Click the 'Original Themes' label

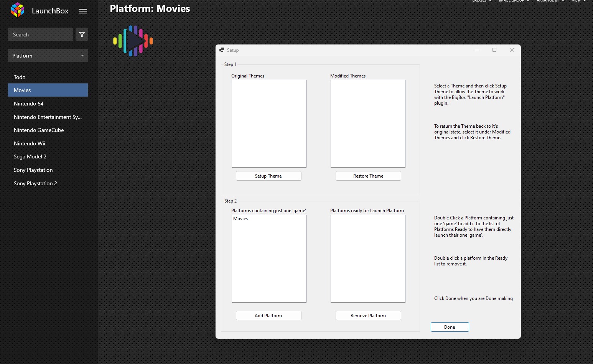[248, 76]
